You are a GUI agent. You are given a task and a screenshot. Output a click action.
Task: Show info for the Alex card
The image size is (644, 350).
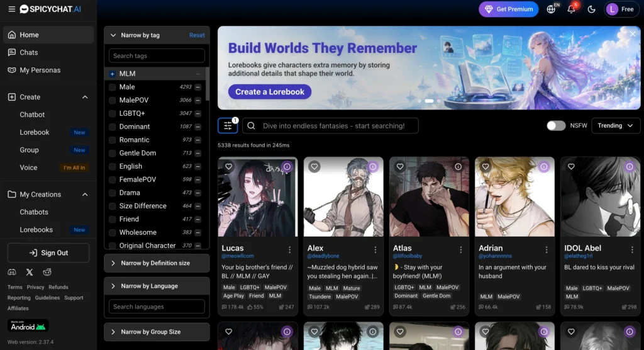(x=372, y=167)
